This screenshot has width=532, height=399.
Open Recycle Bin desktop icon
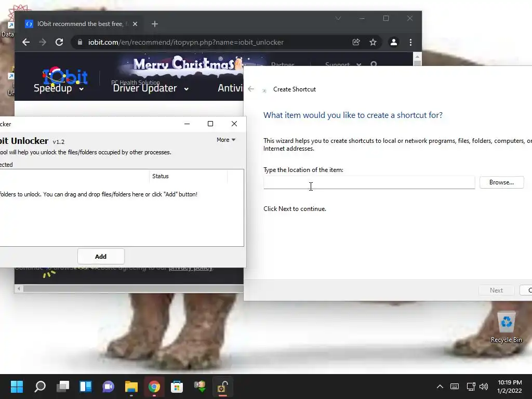506,327
